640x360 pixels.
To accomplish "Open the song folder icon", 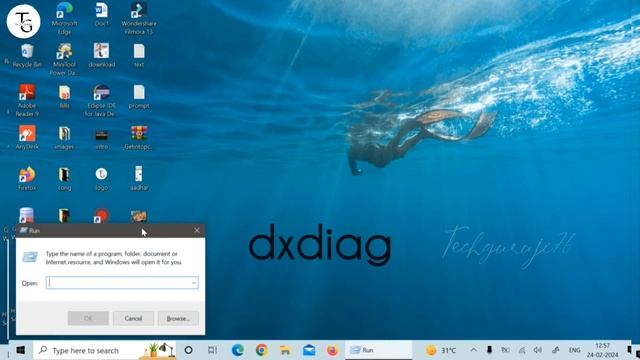I will point(64,179).
